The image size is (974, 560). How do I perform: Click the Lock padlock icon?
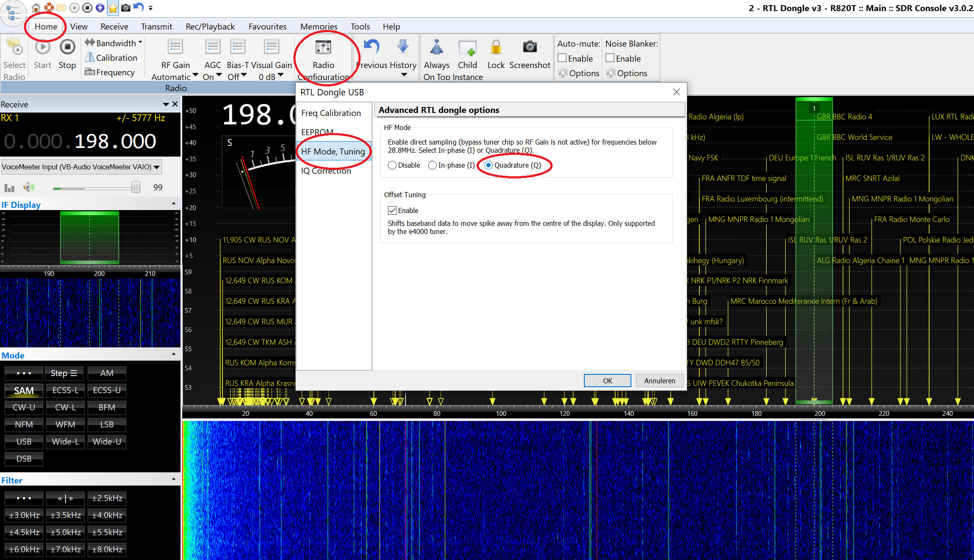tap(496, 47)
